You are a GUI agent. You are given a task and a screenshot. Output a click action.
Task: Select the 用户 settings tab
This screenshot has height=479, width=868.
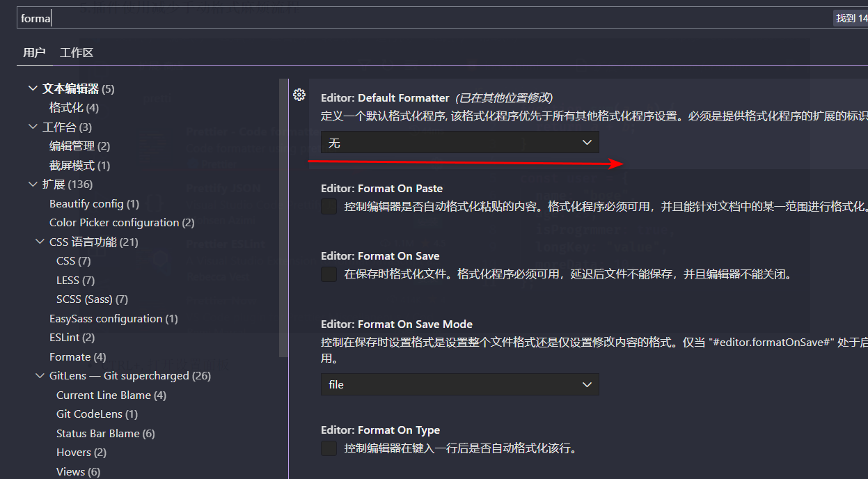(x=34, y=53)
